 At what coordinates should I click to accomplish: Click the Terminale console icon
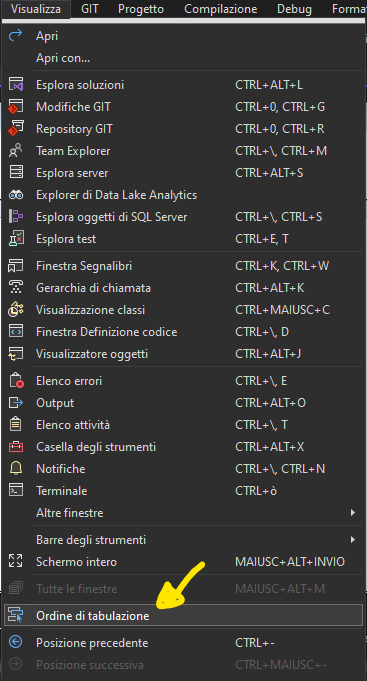pos(16,491)
